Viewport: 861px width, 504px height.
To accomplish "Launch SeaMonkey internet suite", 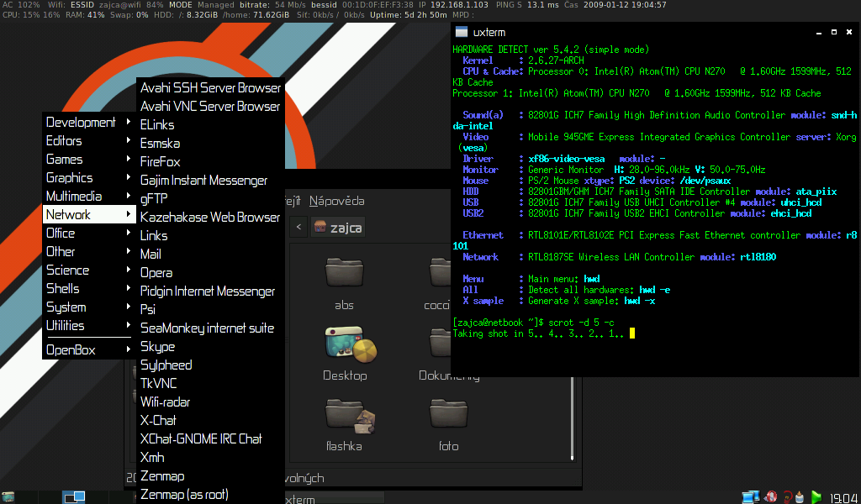I will click(210, 328).
